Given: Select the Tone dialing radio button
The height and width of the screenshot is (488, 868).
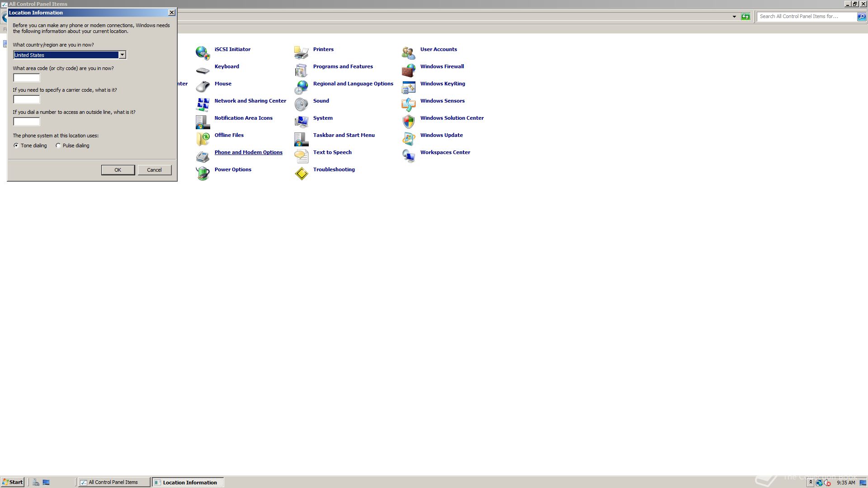Looking at the screenshot, I should (16, 145).
